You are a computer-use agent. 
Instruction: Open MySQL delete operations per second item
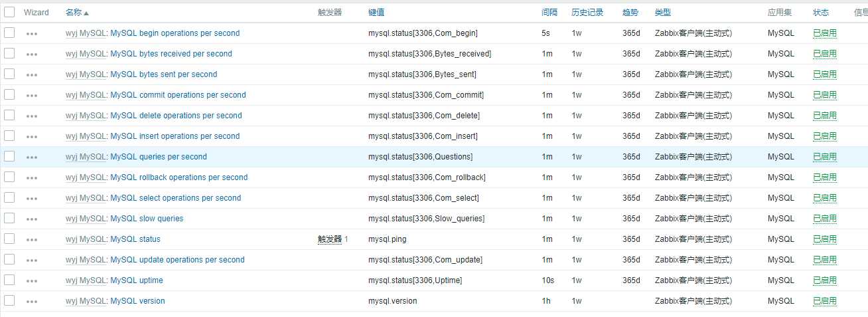(x=176, y=116)
